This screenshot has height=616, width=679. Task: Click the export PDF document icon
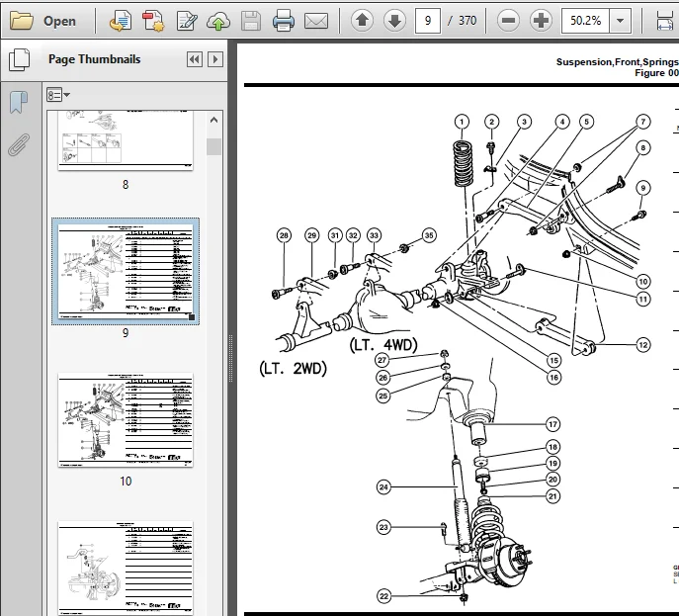click(121, 21)
